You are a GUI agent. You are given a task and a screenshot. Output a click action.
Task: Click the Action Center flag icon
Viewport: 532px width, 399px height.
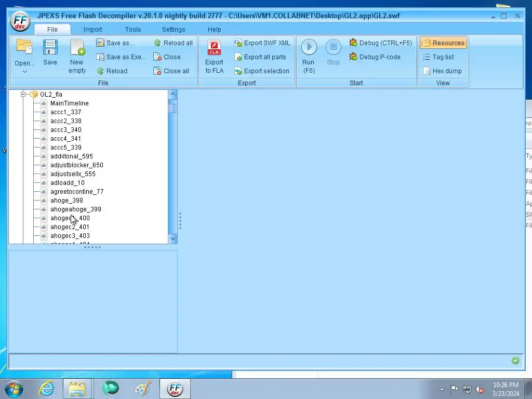click(x=454, y=389)
